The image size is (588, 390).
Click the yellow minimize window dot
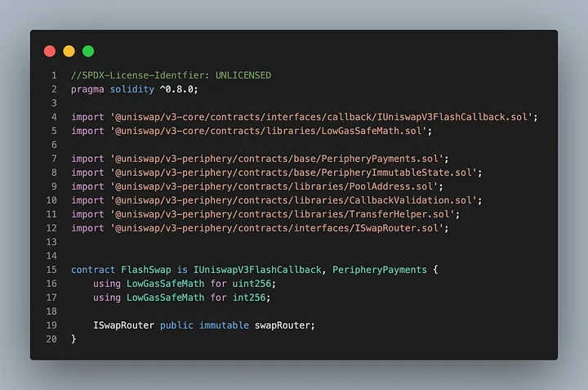click(x=69, y=51)
